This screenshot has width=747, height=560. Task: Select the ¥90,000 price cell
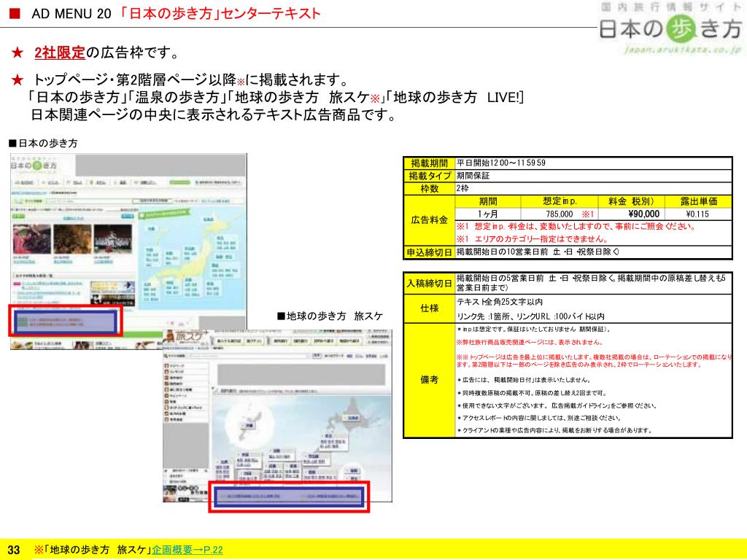tap(631, 214)
